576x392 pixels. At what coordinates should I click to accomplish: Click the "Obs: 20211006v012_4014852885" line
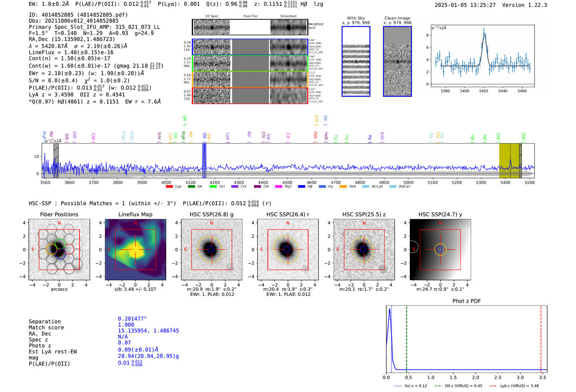[x=74, y=21]
